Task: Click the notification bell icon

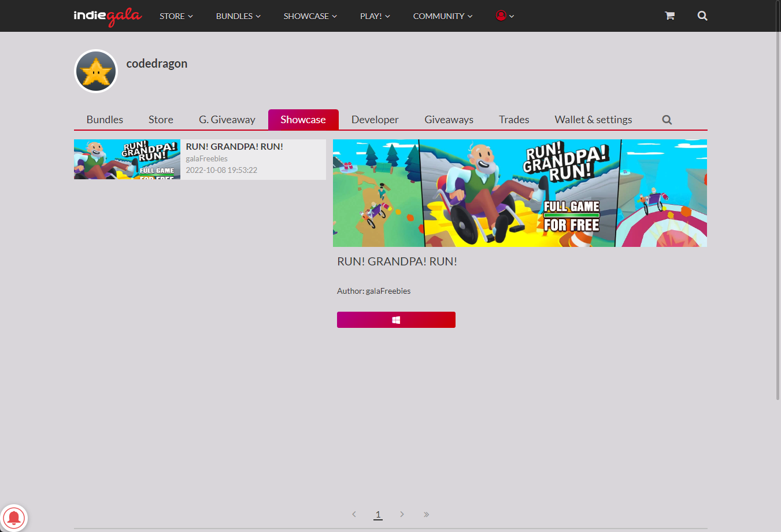Action: tap(14, 518)
